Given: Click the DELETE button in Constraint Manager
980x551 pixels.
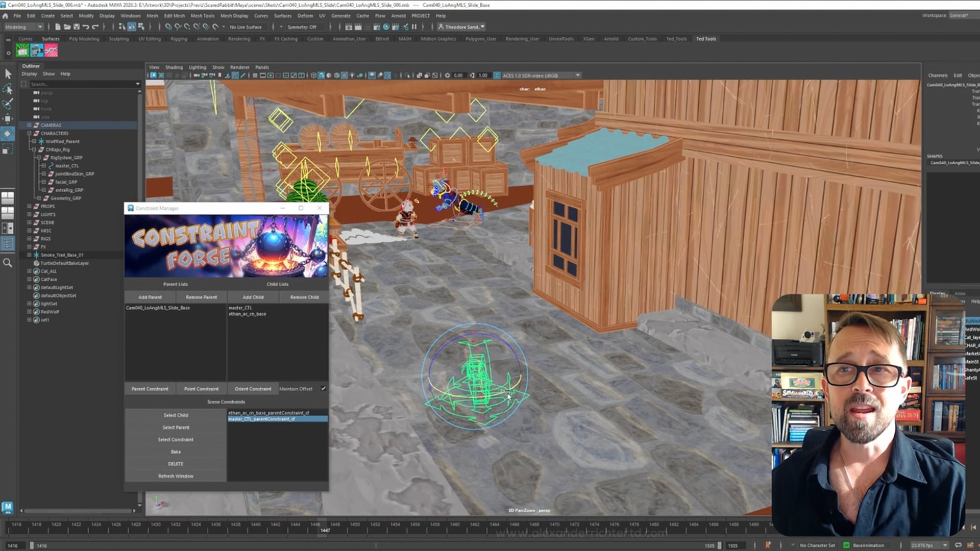Looking at the screenshot, I should 176,464.
